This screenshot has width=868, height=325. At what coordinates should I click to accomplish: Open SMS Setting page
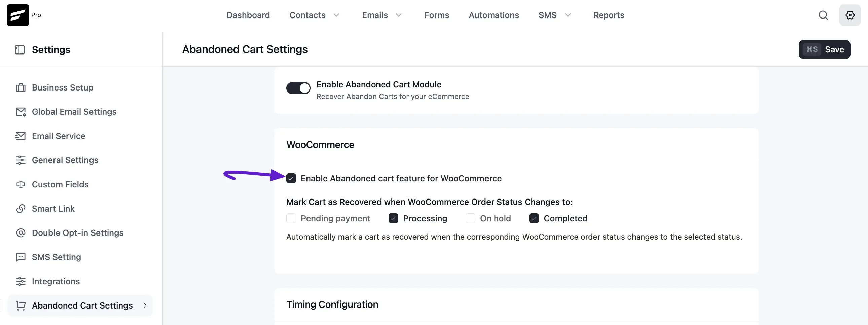(x=57, y=257)
